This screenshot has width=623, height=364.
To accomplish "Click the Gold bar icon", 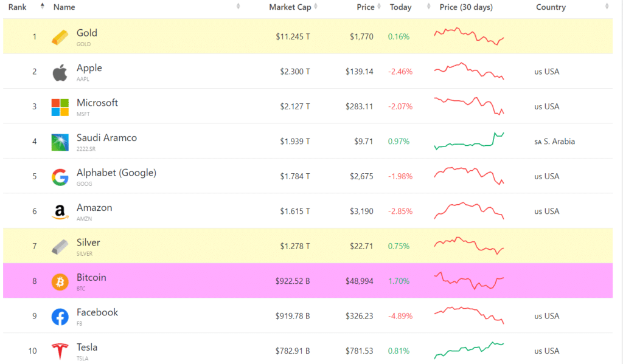I will (60, 37).
